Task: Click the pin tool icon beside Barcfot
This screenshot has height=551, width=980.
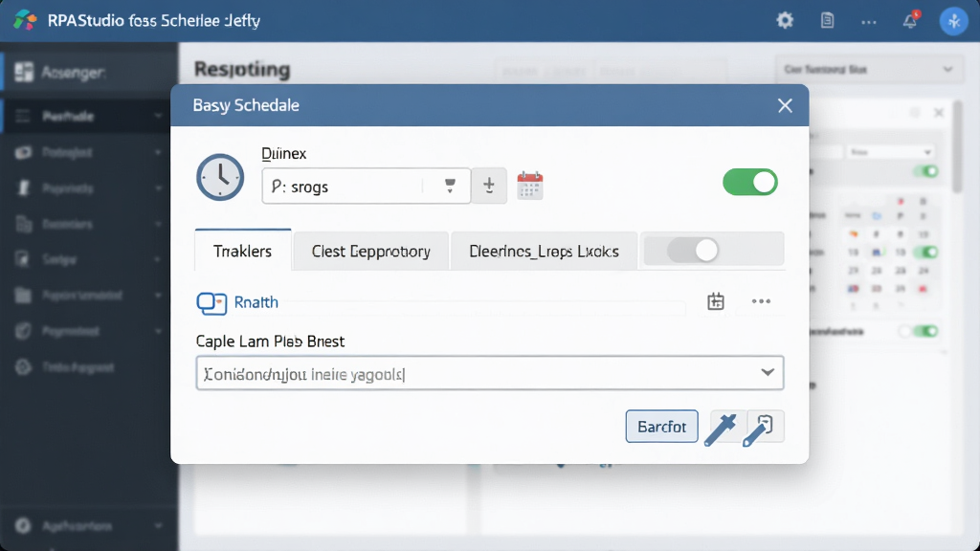Action: click(722, 428)
